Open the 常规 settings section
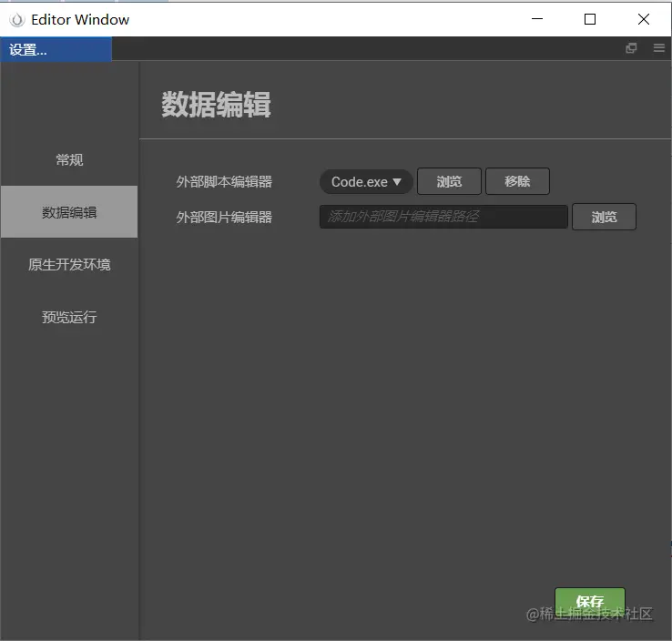Viewport: 672px width, 641px height. pyautogui.click(x=69, y=160)
